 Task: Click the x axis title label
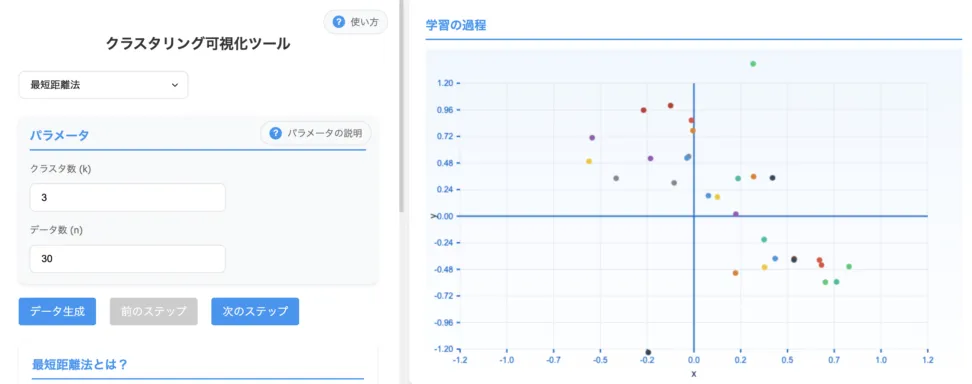[694, 374]
